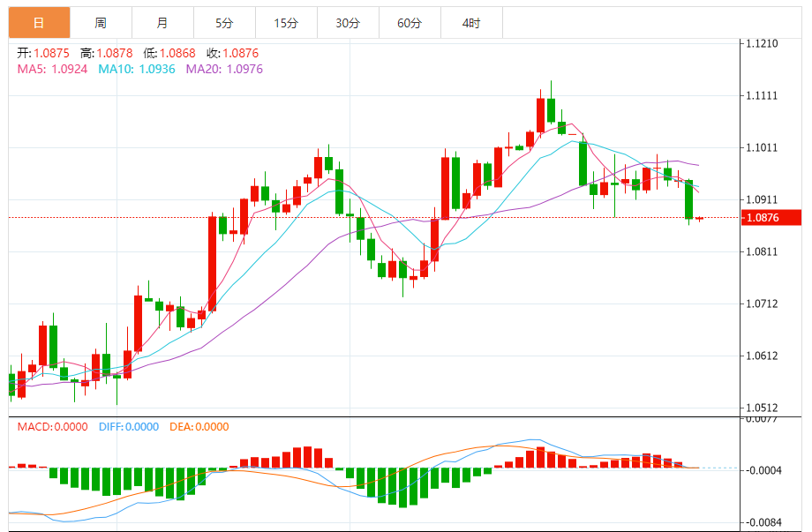The width and height of the screenshot is (812, 532).
Task: Click the MA5: 1.0924 indicator label
Action: [x=52, y=69]
